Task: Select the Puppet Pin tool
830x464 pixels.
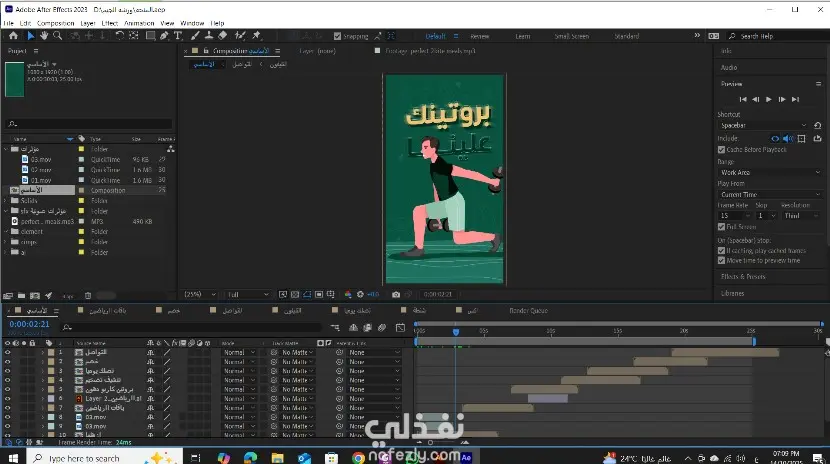Action: pos(257,35)
